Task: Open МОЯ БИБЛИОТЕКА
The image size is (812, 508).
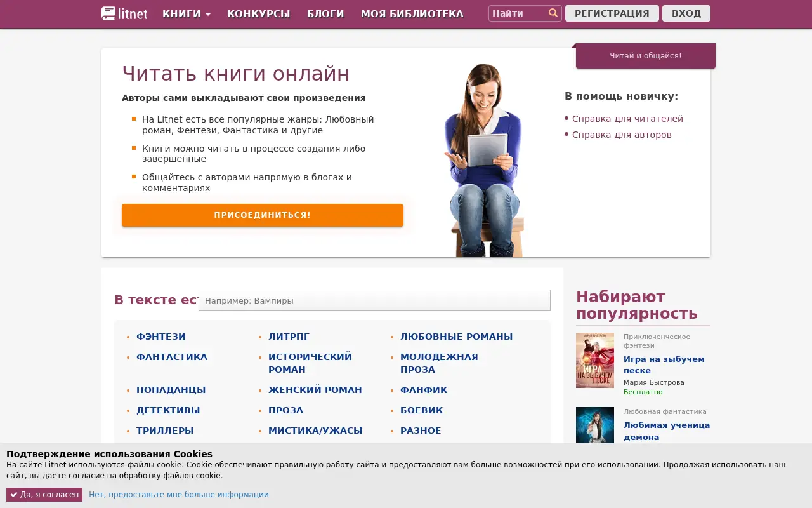Action: coord(412,14)
